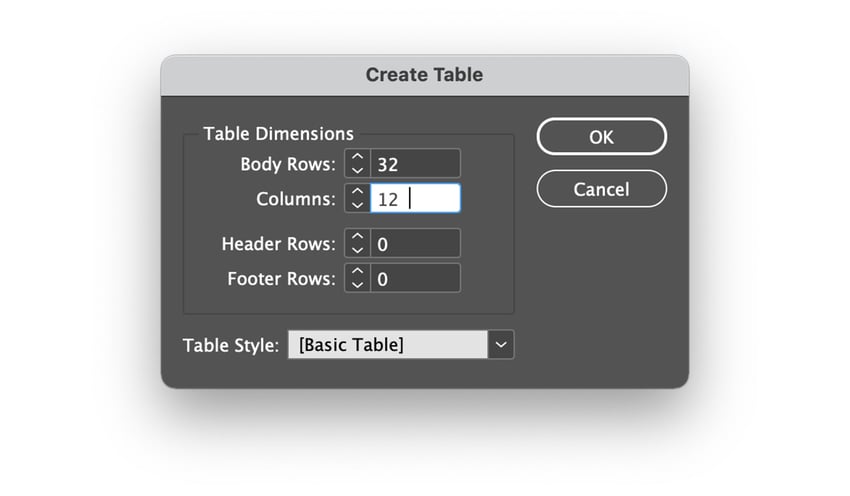Decrease Columns with the down arrow
The image size is (850, 496).
357,204
